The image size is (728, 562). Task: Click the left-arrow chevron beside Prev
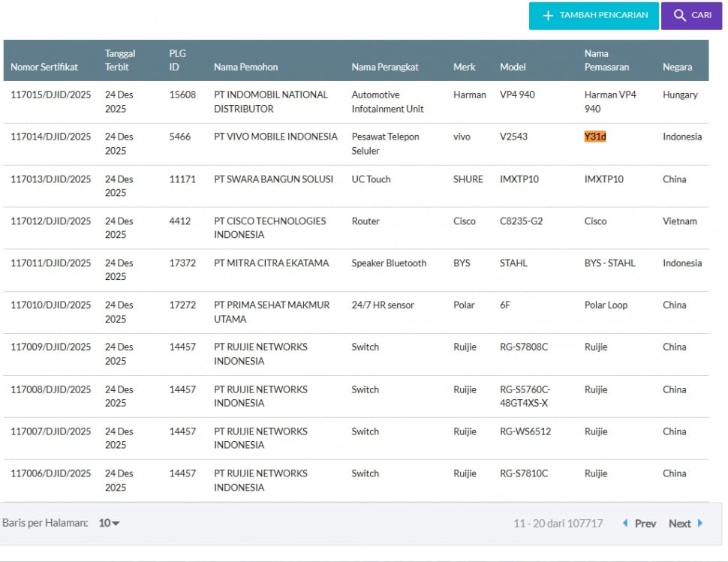tap(625, 523)
